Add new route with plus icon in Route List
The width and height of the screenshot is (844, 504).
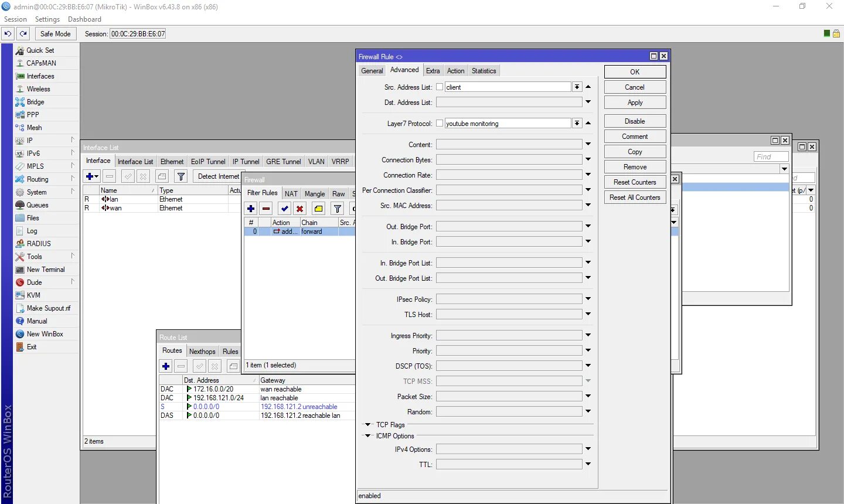coord(166,366)
